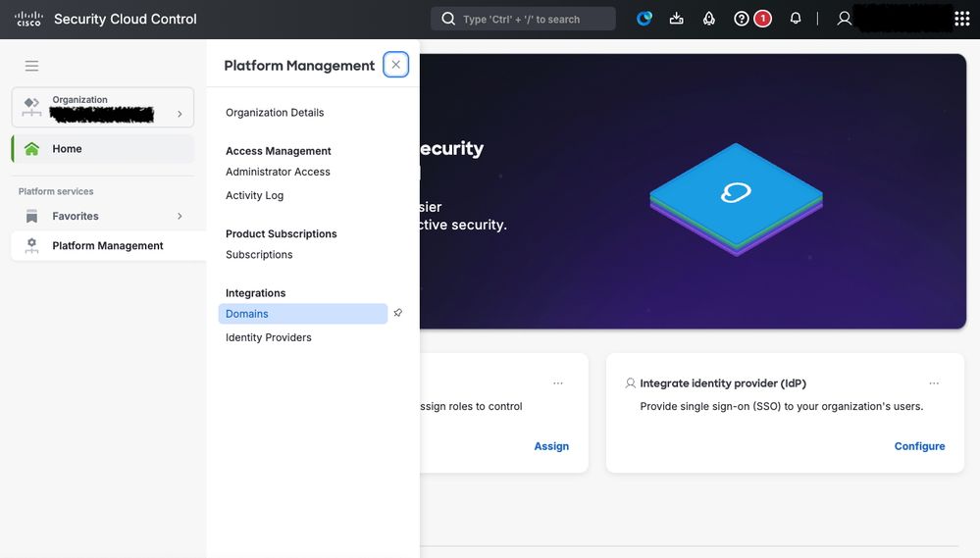The image size is (980, 558).
Task: Open the Activity Log page
Action: (255, 195)
